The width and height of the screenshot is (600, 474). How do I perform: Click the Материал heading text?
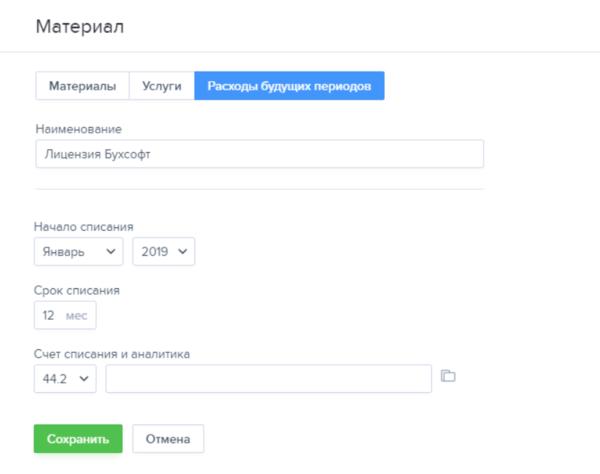[80, 27]
